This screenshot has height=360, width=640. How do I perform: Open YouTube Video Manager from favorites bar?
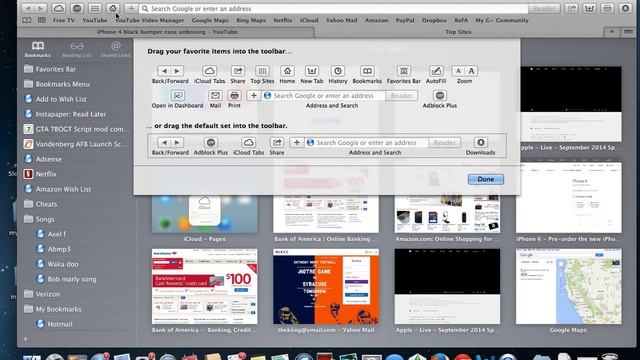[150, 20]
